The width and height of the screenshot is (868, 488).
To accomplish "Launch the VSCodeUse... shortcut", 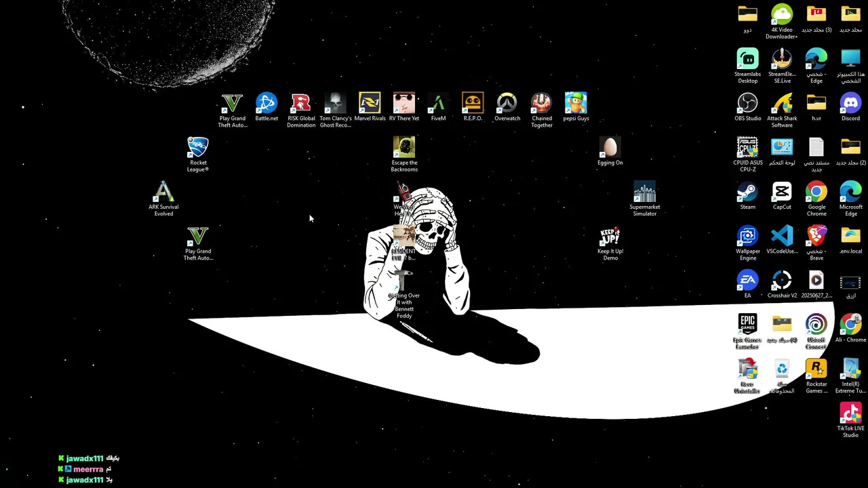I will 782,240.
